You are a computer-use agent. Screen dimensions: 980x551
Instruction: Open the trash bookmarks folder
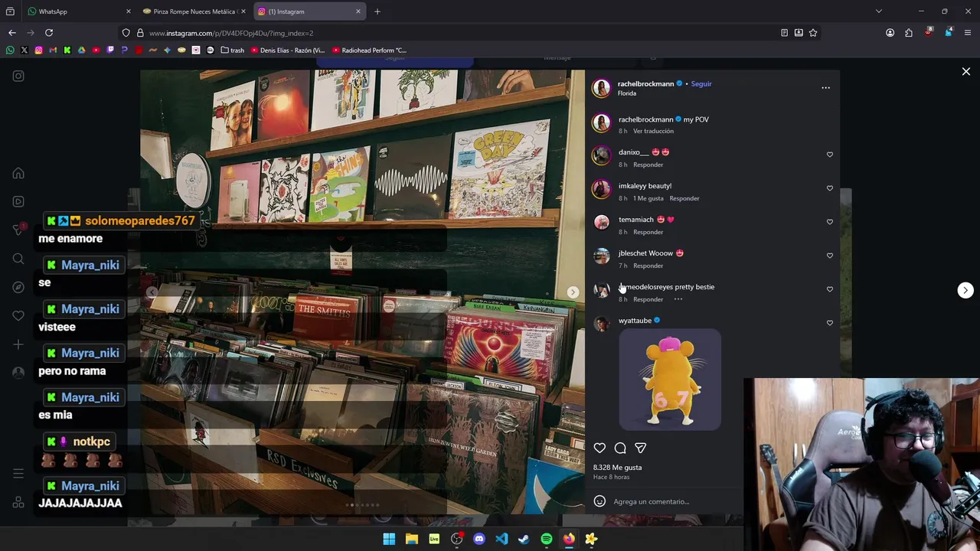[232, 51]
